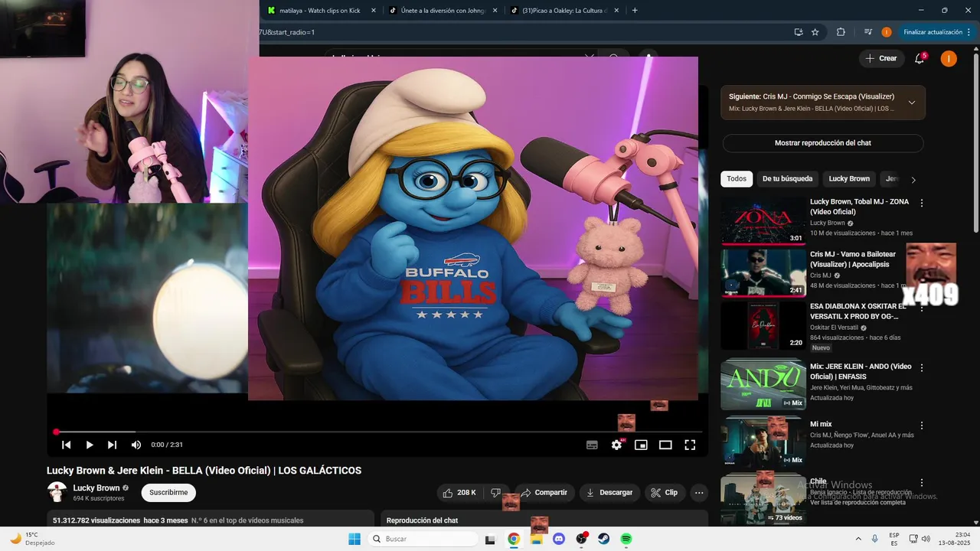Like the video with 208 K likes
The width and height of the screenshot is (980, 551).
[459, 493]
